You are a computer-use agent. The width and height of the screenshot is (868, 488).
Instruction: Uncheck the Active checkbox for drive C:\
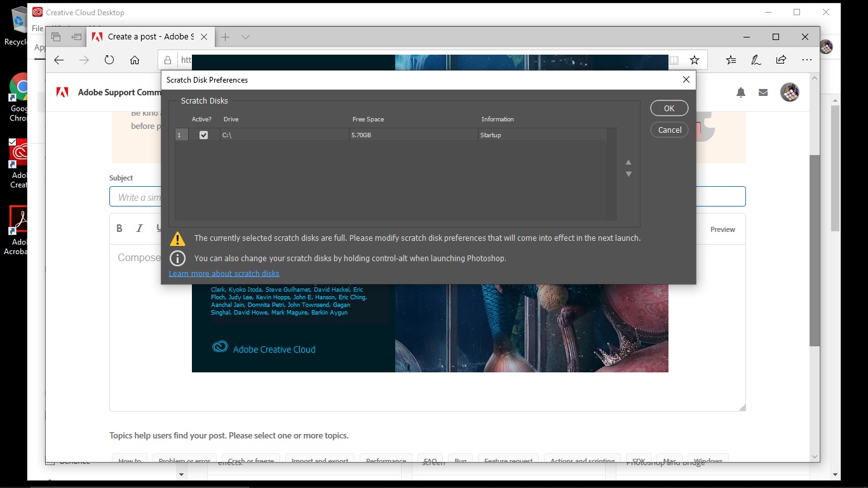pyautogui.click(x=203, y=135)
